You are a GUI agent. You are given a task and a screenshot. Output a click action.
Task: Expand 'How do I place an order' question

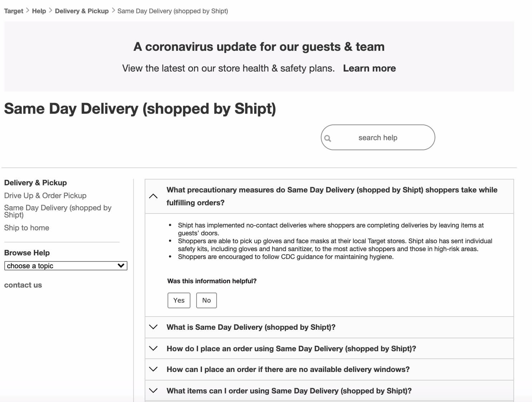click(291, 349)
